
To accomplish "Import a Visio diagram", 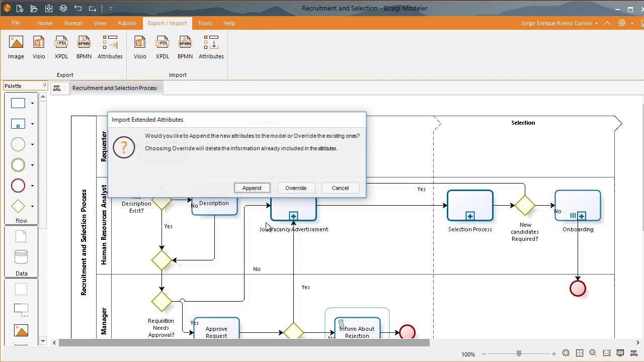I will click(140, 47).
